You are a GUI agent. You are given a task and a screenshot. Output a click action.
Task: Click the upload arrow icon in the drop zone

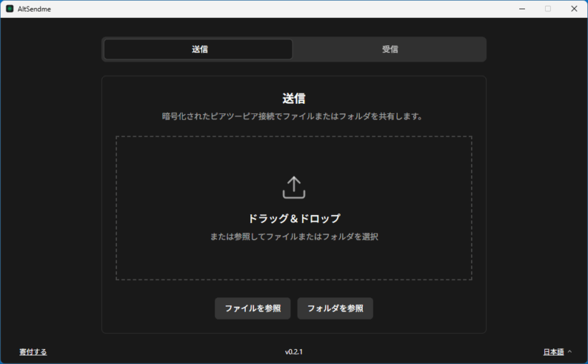point(293,188)
